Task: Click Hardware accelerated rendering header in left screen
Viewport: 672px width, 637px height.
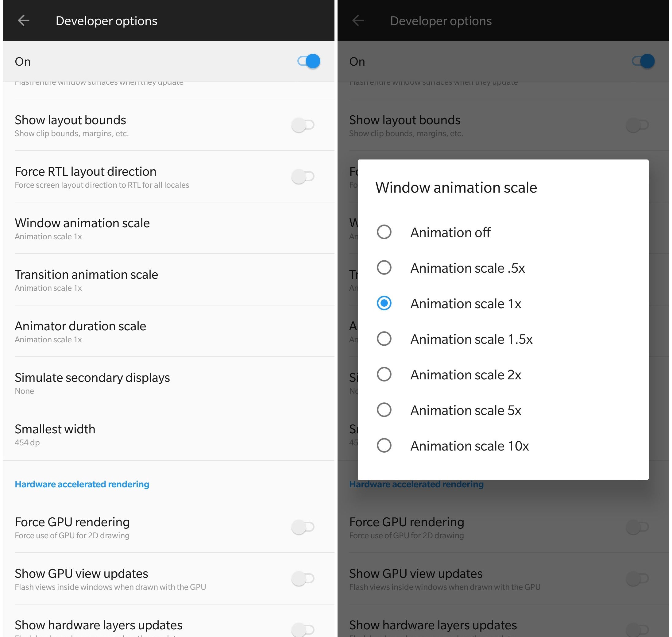Action: point(82,484)
